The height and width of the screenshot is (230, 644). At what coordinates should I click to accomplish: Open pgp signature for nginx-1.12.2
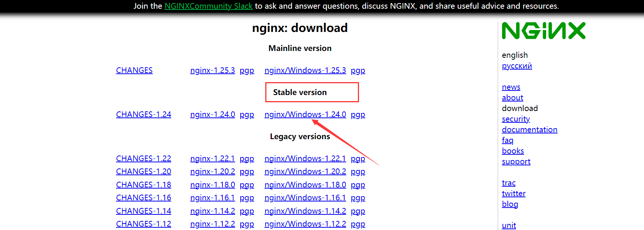[x=247, y=224]
